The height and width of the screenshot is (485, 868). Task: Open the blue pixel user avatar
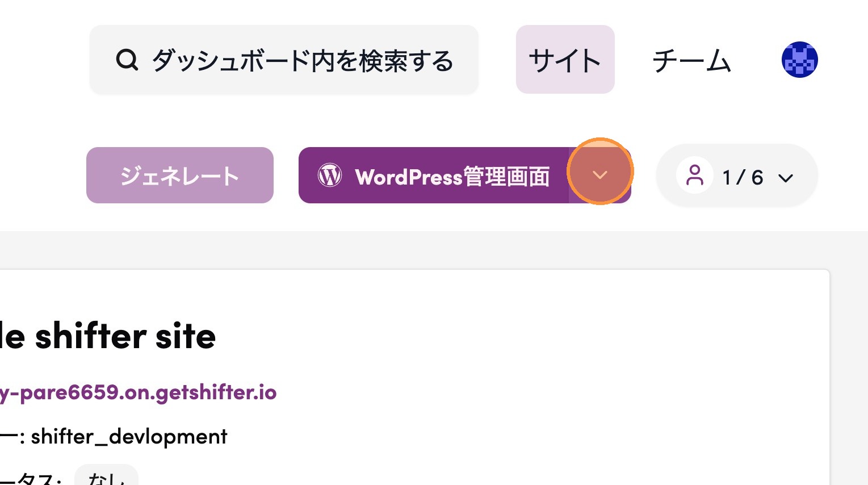coord(799,60)
